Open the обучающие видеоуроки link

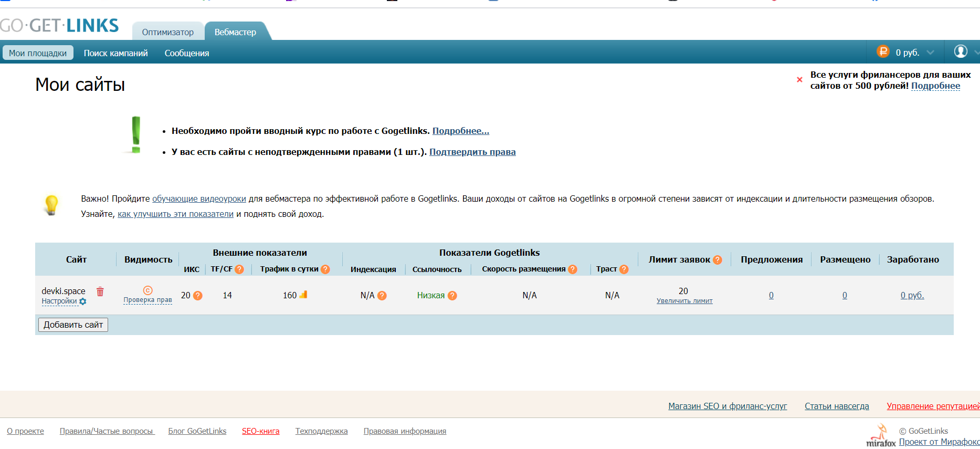199,199
